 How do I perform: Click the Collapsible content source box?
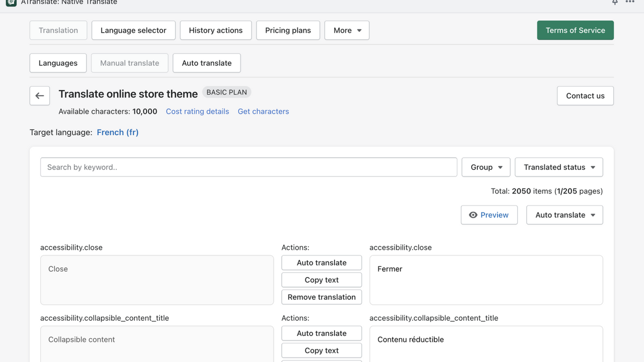157,344
